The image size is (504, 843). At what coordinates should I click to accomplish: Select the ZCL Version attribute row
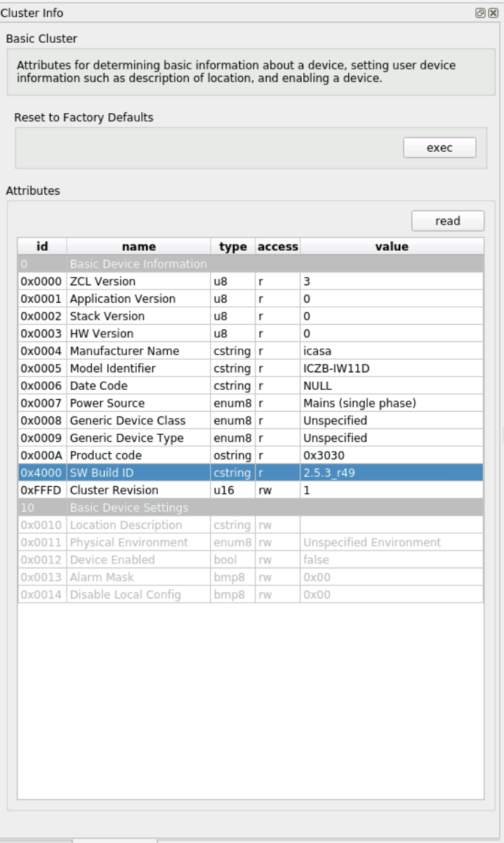tap(251, 281)
